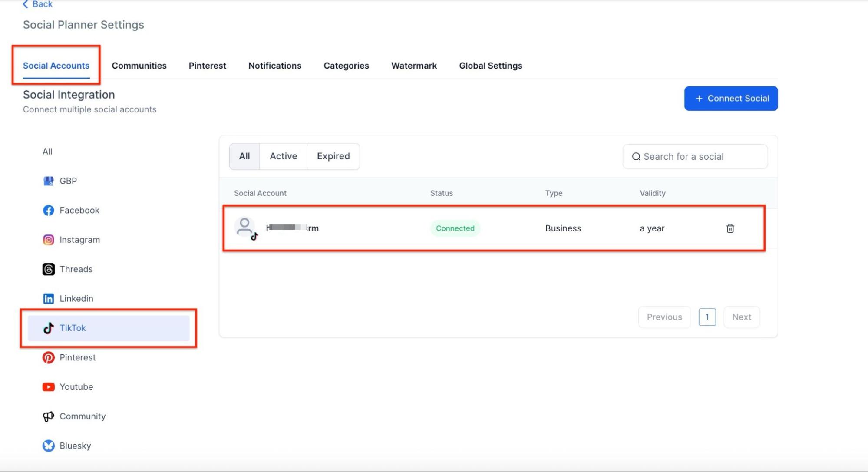This screenshot has width=868, height=472.
Task: Click the Search for a social field
Action: click(x=699, y=157)
